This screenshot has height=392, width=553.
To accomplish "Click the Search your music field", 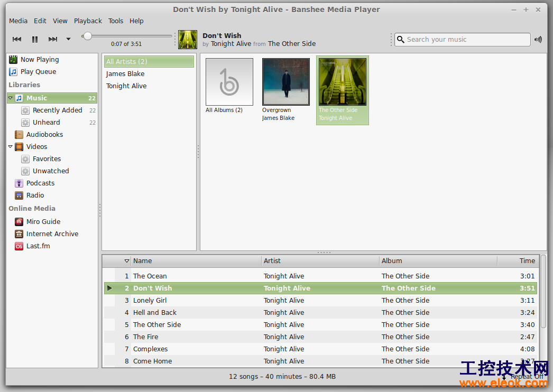I will (x=463, y=40).
